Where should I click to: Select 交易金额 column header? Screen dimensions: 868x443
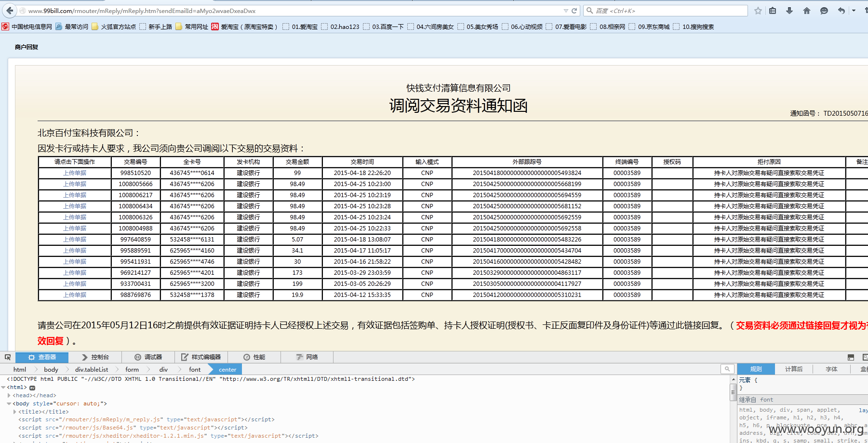click(297, 162)
